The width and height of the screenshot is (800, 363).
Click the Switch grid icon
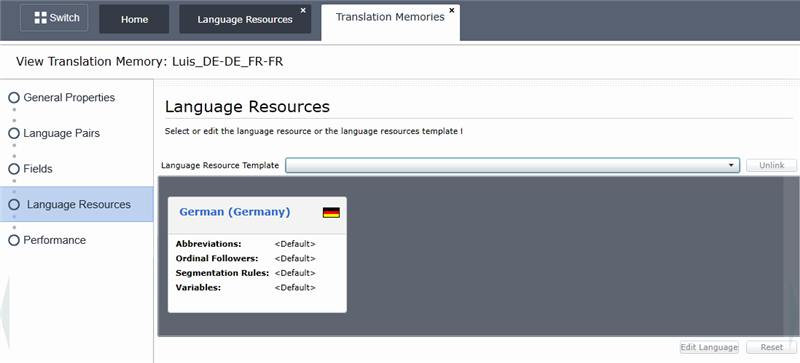point(40,18)
